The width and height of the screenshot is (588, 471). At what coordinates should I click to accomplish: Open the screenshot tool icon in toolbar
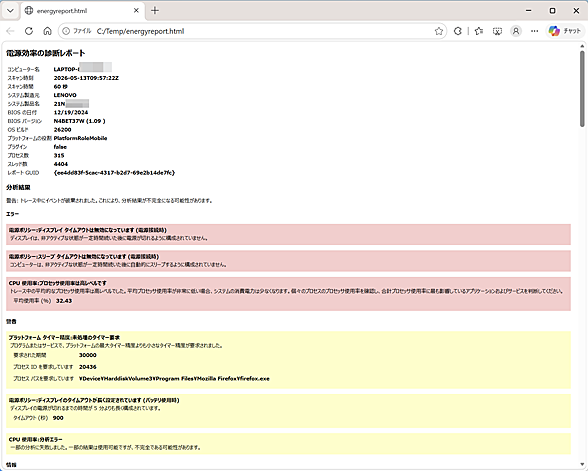tap(497, 31)
